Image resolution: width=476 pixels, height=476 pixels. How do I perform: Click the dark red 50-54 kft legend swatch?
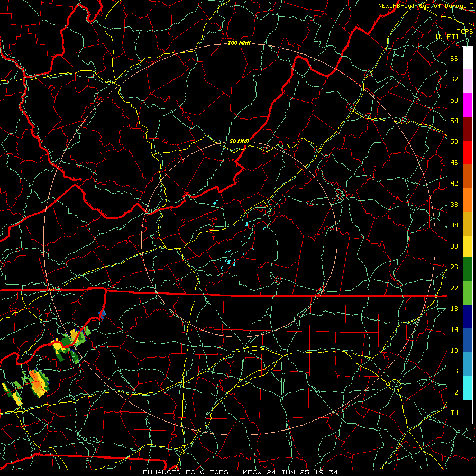[x=467, y=129]
